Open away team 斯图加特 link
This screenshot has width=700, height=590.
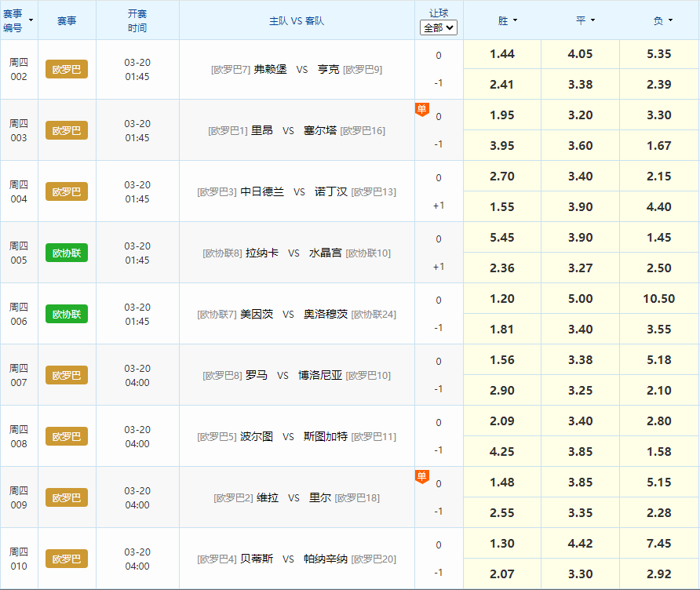click(x=326, y=436)
